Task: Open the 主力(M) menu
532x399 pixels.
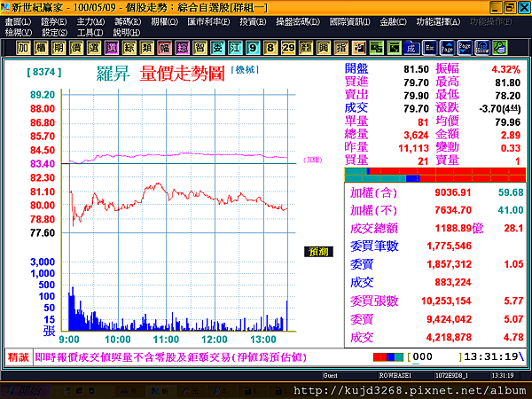Action: [x=90, y=21]
